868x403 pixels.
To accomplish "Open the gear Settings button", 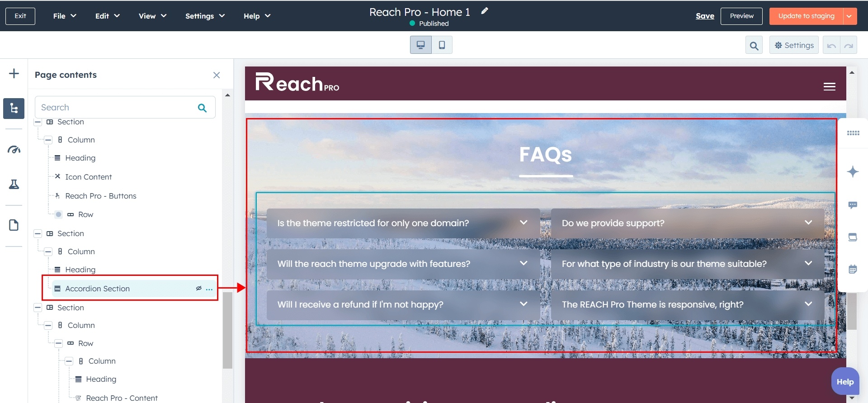I will tap(794, 45).
